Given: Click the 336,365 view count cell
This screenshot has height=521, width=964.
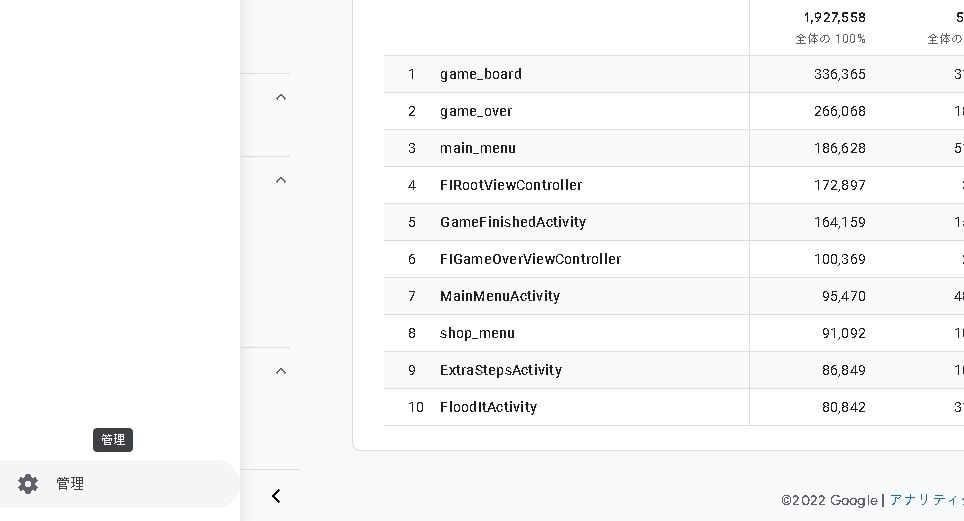Looking at the screenshot, I should pos(840,74).
